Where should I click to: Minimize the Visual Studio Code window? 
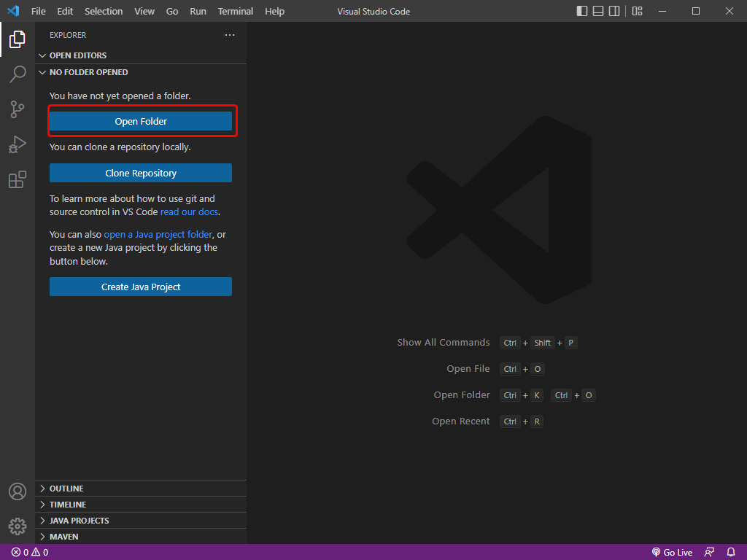[662, 11]
